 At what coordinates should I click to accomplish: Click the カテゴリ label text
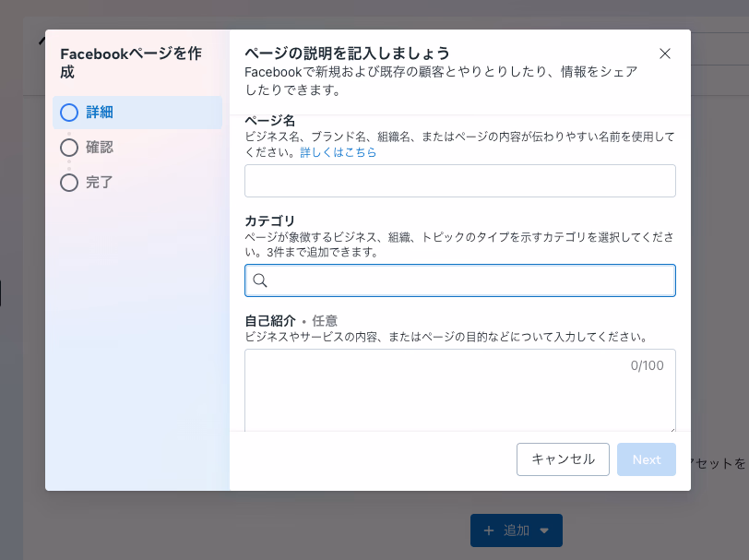coord(270,220)
